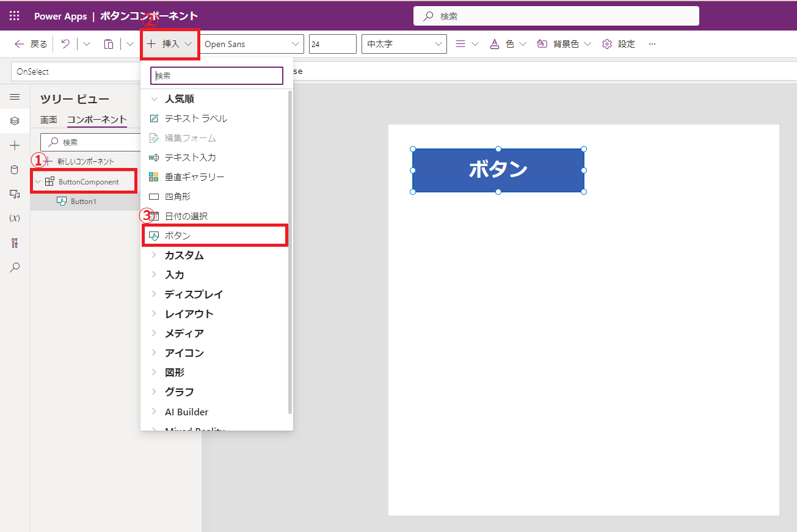Viewport: 797px width, 532px height.
Task: Open the 設定 settings
Action: click(618, 43)
